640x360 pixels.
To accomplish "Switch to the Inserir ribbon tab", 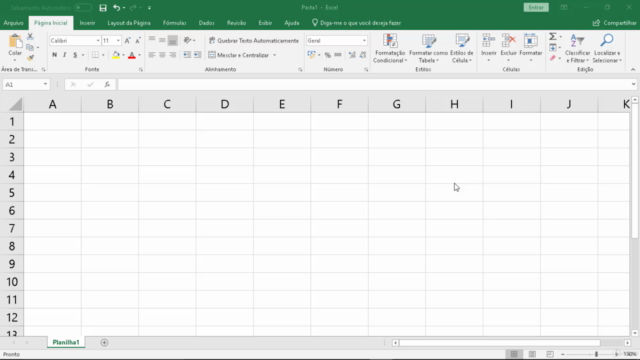I will 87,23.
